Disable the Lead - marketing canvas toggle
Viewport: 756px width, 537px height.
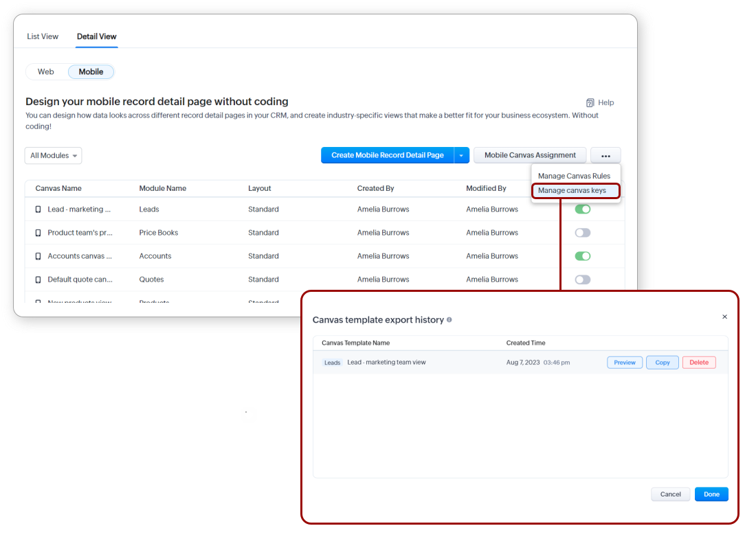coord(583,209)
